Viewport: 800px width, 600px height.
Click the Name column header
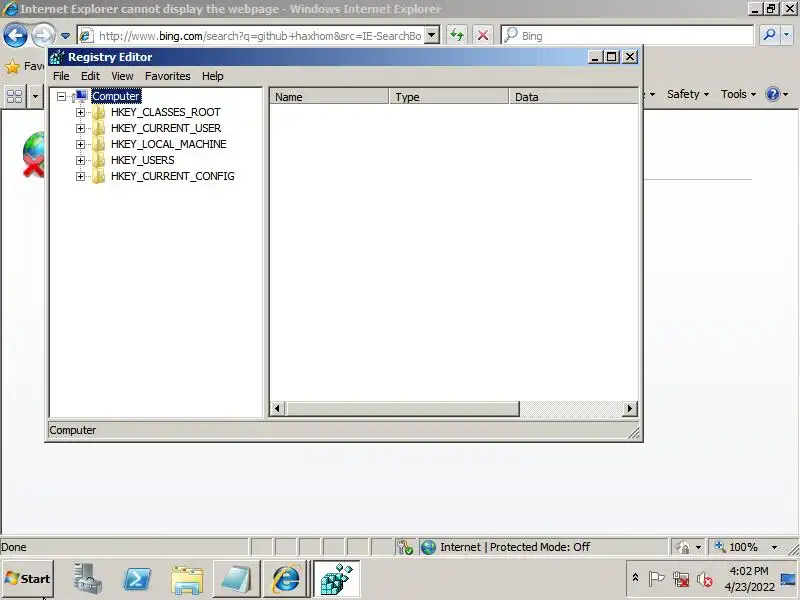click(329, 96)
